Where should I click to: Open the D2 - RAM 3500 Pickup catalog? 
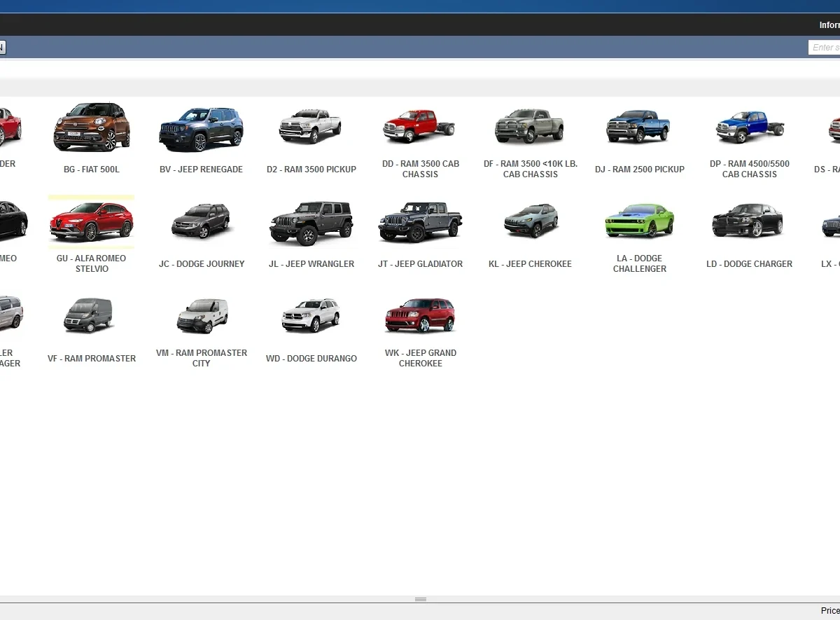(x=311, y=128)
